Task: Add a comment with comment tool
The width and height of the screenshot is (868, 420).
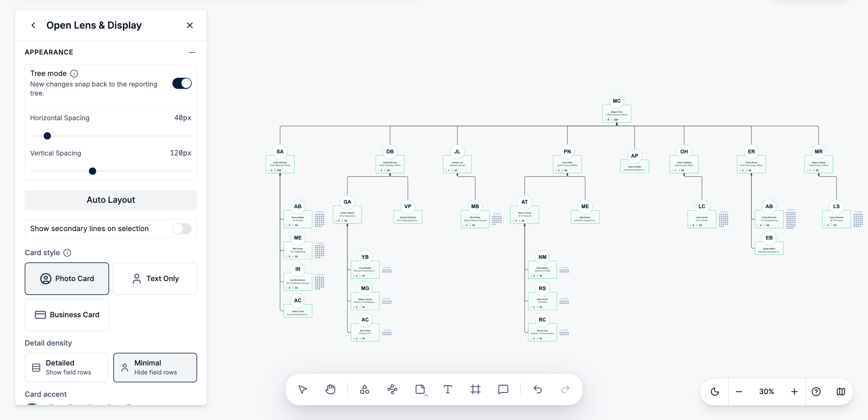Action: (503, 390)
